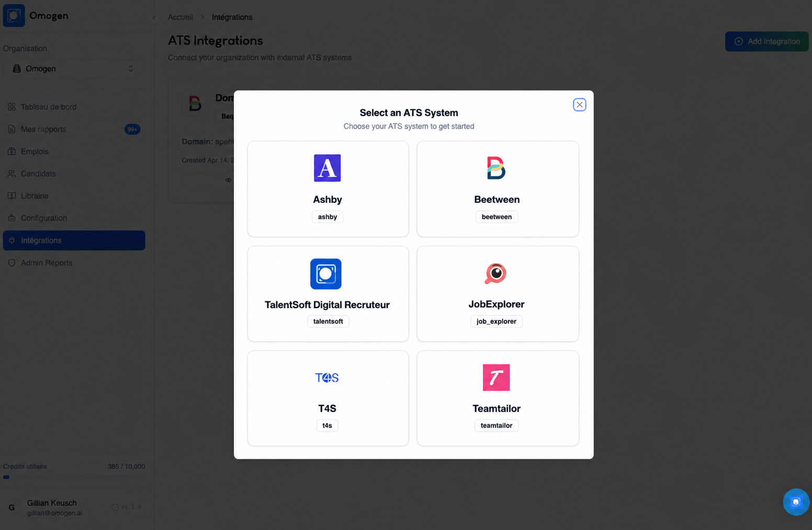Click the Configuration icon in sidebar
The image size is (812, 530).
[12, 218]
